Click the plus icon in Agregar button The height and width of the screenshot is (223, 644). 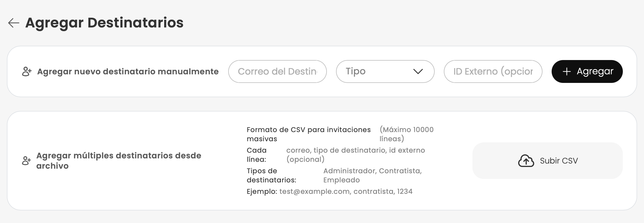[x=567, y=71]
